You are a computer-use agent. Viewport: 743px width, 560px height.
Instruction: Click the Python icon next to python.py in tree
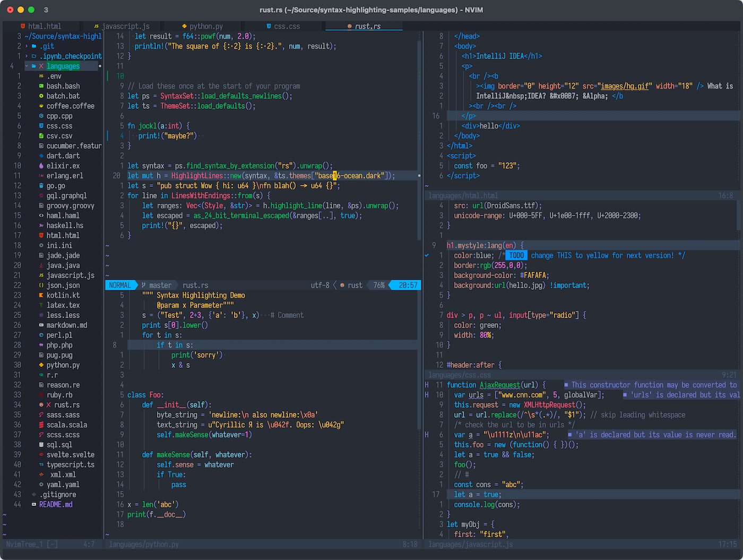coord(41,365)
